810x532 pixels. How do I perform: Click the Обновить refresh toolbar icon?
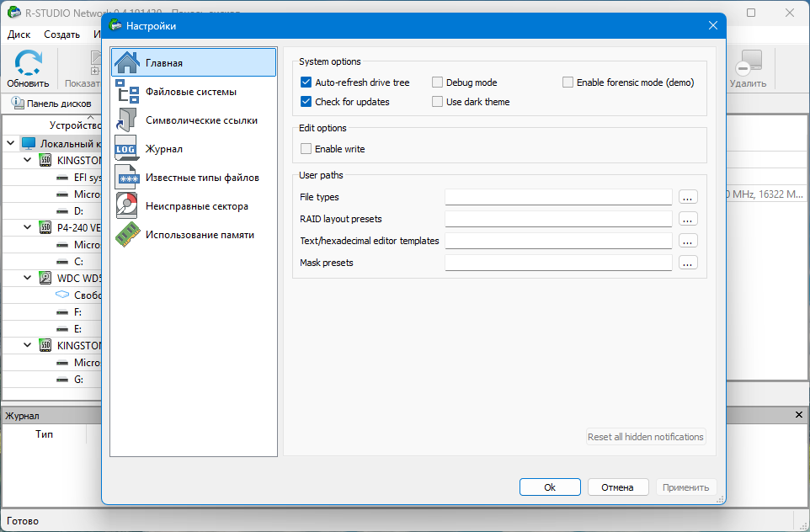[x=28, y=63]
